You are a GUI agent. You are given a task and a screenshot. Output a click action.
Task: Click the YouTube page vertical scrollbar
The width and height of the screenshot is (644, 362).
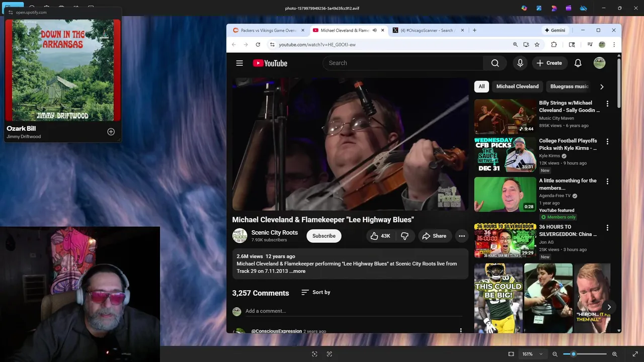[x=619, y=83]
